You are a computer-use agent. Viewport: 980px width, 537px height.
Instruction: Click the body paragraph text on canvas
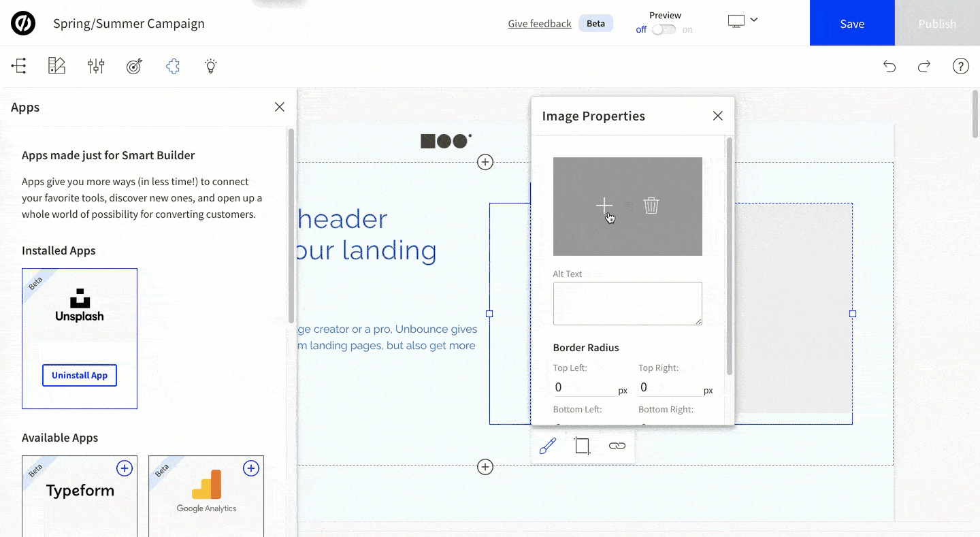tap(387, 338)
